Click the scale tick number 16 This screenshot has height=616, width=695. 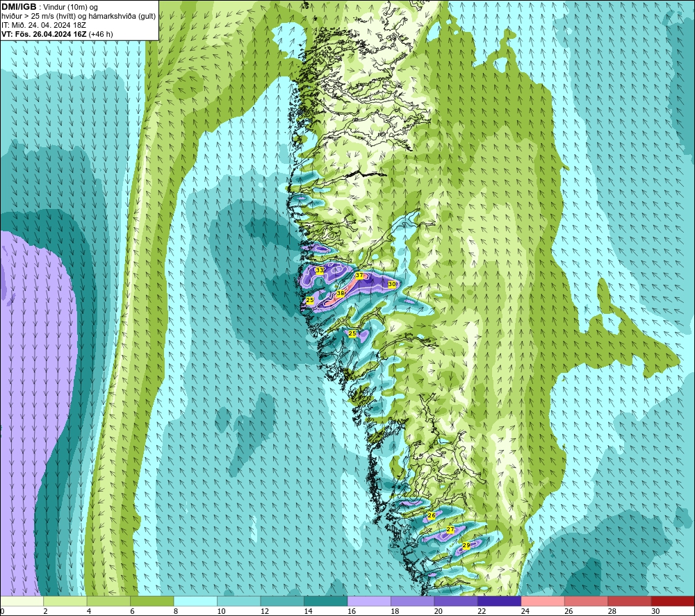(x=352, y=611)
